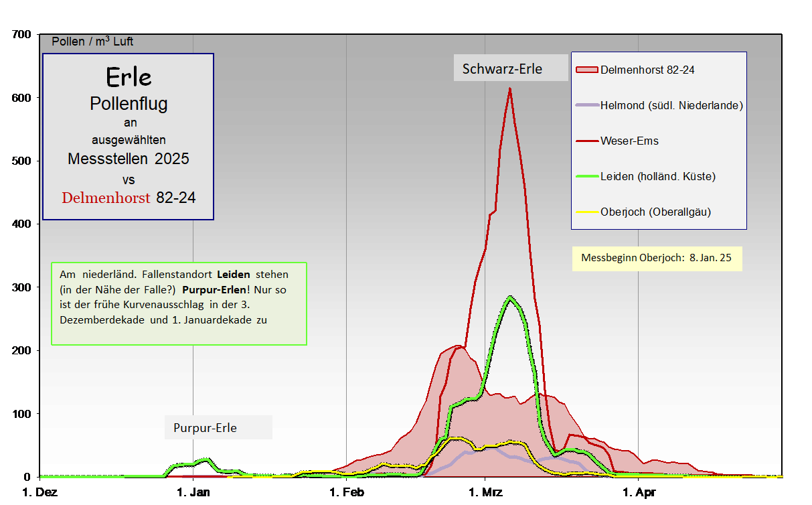This screenshot has height=505, width=812.
Task: Select the 'Purpur-Erle' annotation label
Action: click(x=205, y=427)
